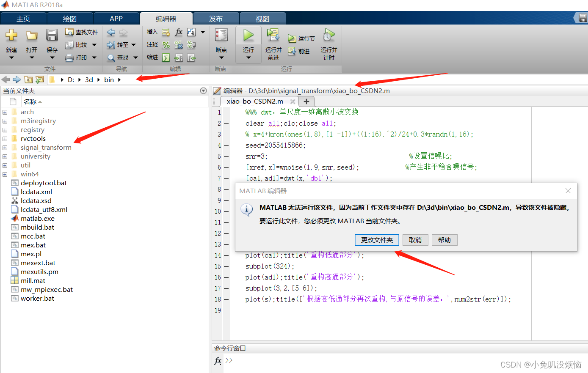
Task: Switch to the APP tab
Action: point(116,19)
